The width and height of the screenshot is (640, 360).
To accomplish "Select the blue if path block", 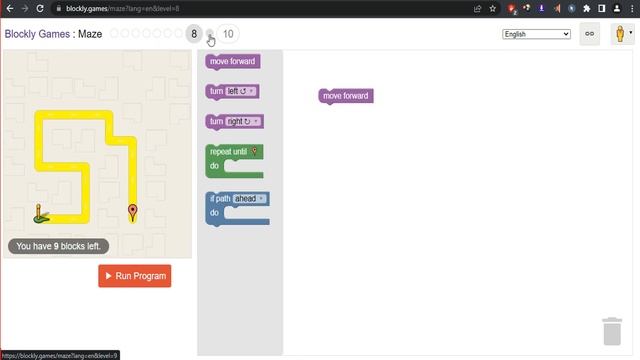I will 238,209.
